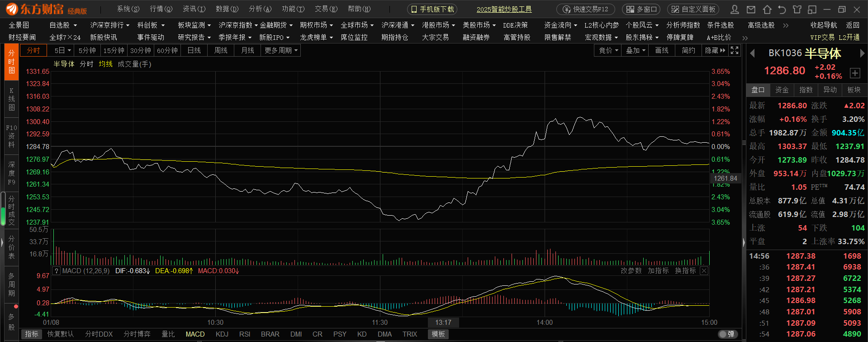Click the MACD help question mark icon
This screenshot has width=868, height=342.
[x=56, y=271]
